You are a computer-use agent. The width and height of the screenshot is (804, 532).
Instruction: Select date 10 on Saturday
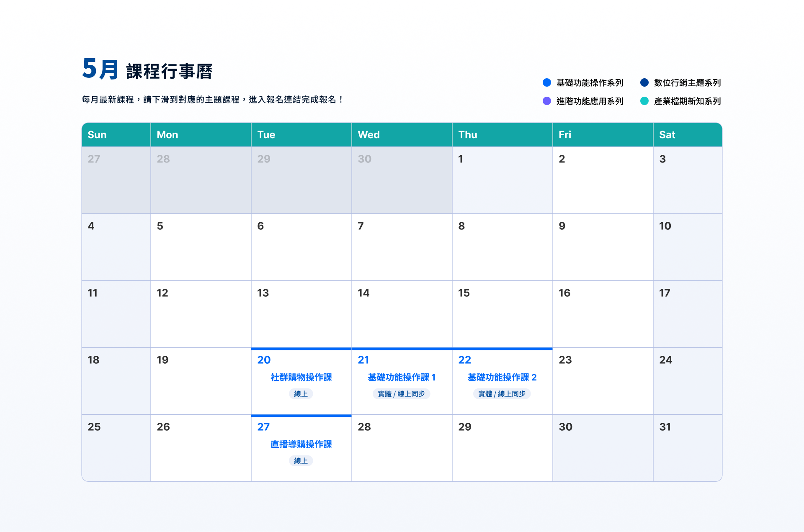pyautogui.click(x=665, y=226)
